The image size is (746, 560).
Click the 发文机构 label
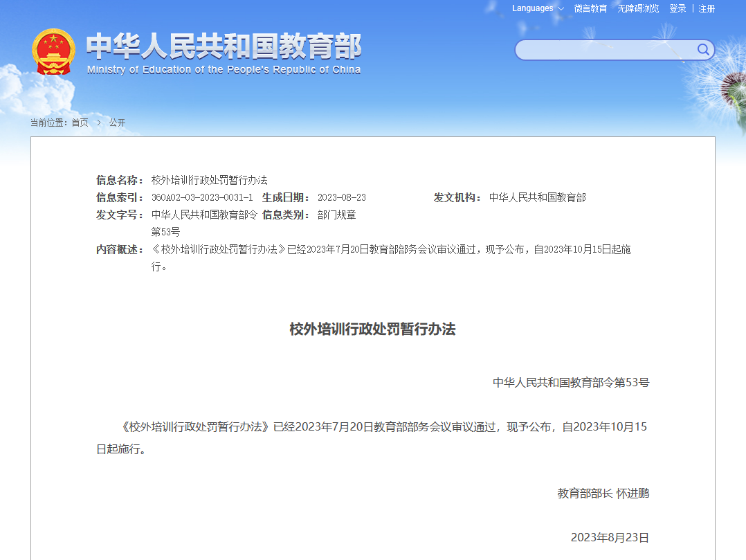tap(457, 197)
